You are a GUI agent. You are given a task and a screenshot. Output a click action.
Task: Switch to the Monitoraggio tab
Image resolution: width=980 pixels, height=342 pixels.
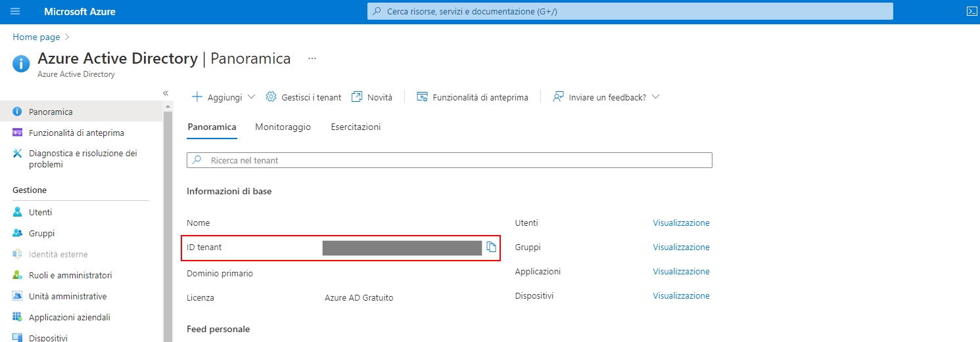283,127
